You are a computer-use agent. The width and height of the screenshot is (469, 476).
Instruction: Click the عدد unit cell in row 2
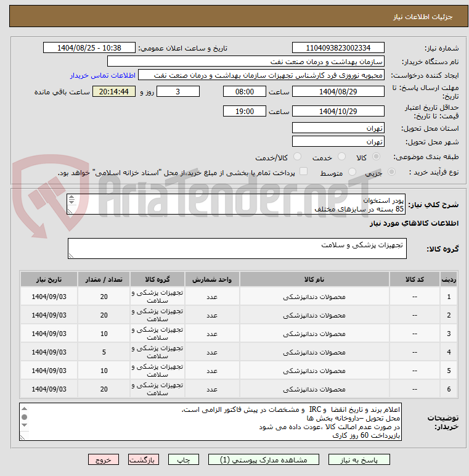(x=212, y=315)
